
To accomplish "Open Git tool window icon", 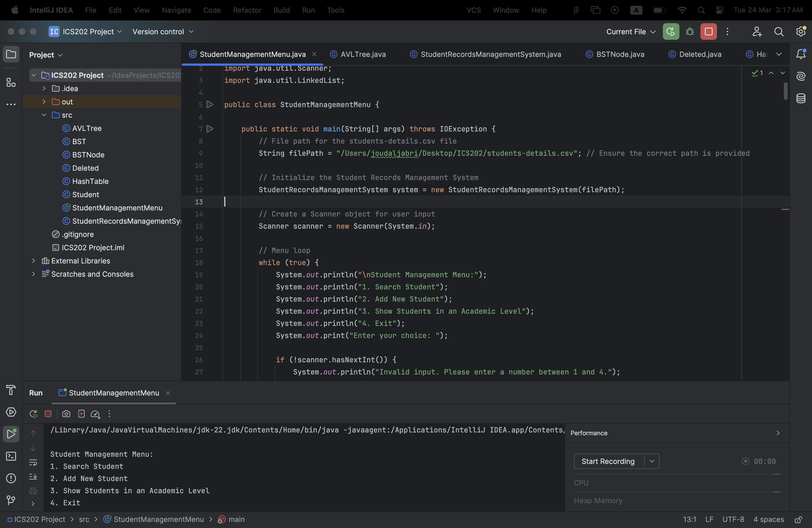I will pos(11,500).
